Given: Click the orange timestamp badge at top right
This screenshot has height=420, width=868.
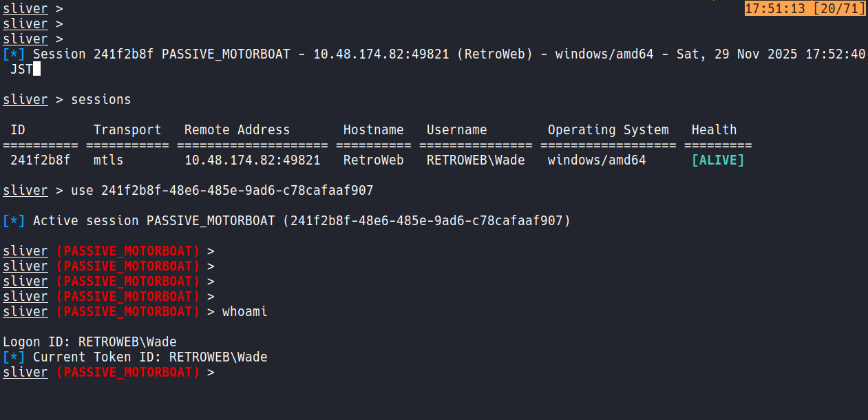Looking at the screenshot, I should coord(805,8).
